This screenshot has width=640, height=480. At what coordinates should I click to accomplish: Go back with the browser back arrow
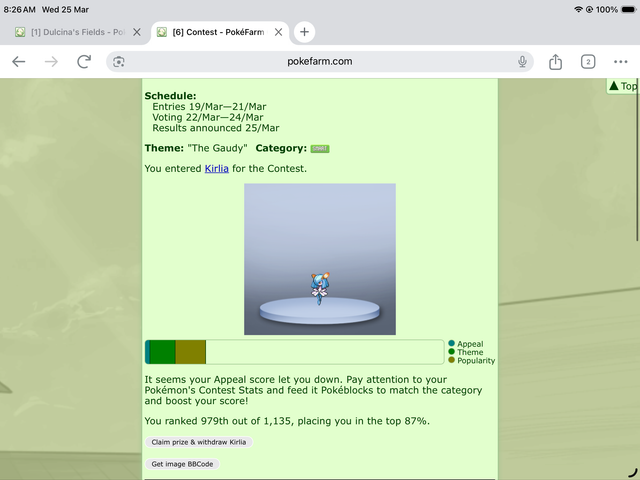19,62
